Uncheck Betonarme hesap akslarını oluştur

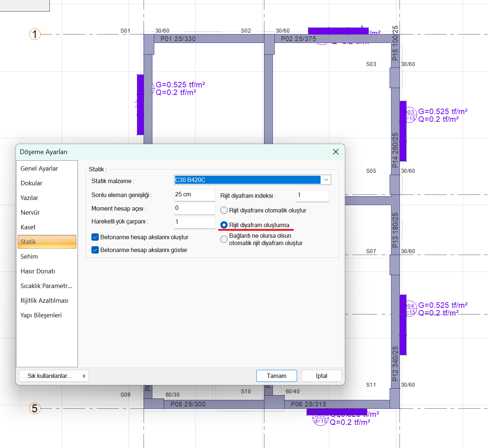pos(95,237)
